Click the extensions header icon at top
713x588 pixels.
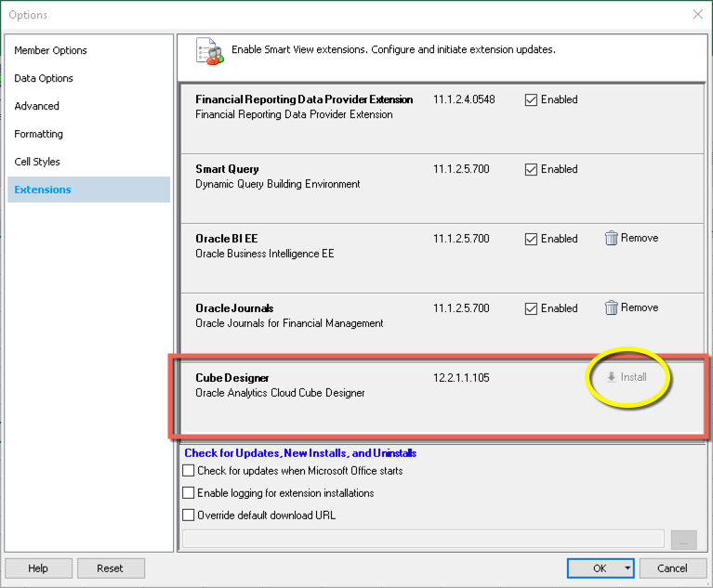coord(209,51)
